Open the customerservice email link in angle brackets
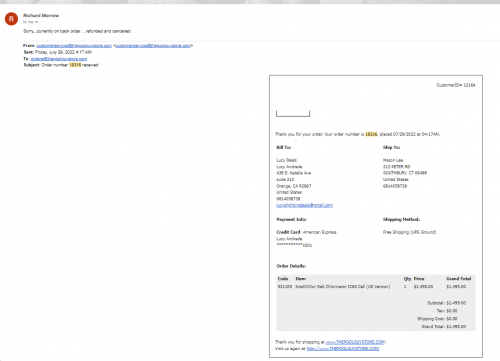Viewport: 500px width, 361px height. pos(153,46)
